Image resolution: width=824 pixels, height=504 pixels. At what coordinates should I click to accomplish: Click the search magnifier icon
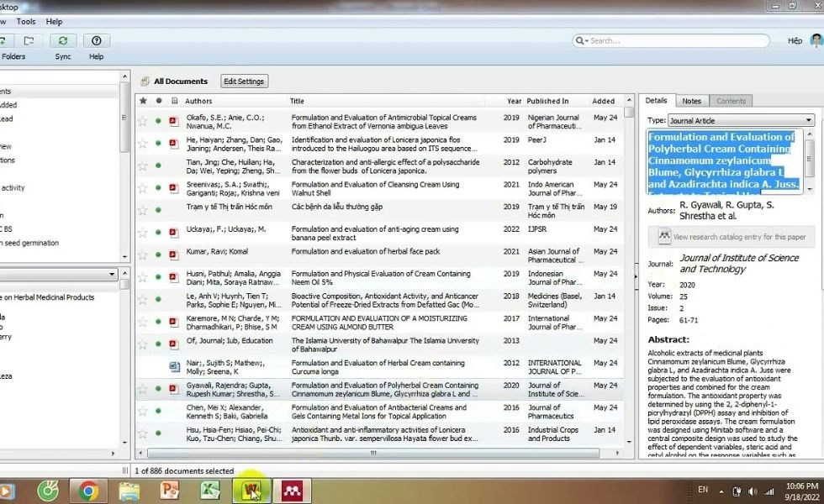point(579,40)
